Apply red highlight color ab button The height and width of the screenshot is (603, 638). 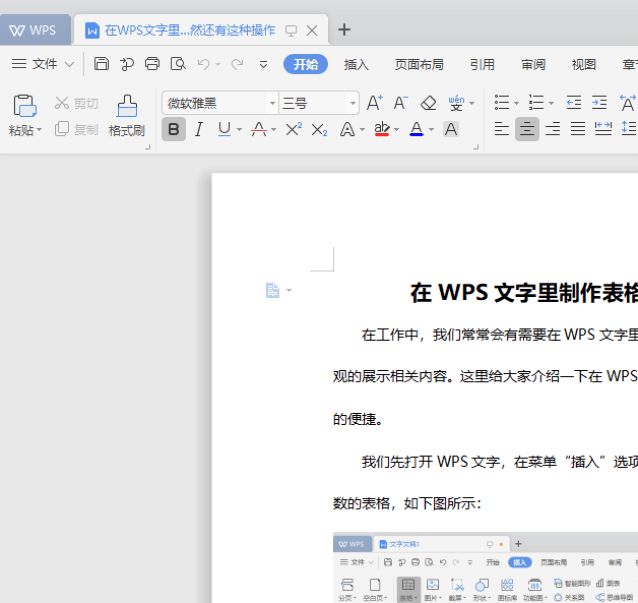382,129
